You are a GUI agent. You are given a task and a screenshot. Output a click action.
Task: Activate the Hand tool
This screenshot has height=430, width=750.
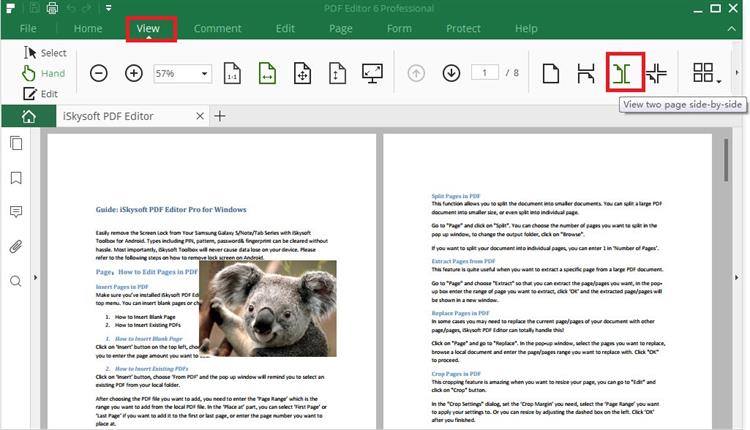coord(44,73)
